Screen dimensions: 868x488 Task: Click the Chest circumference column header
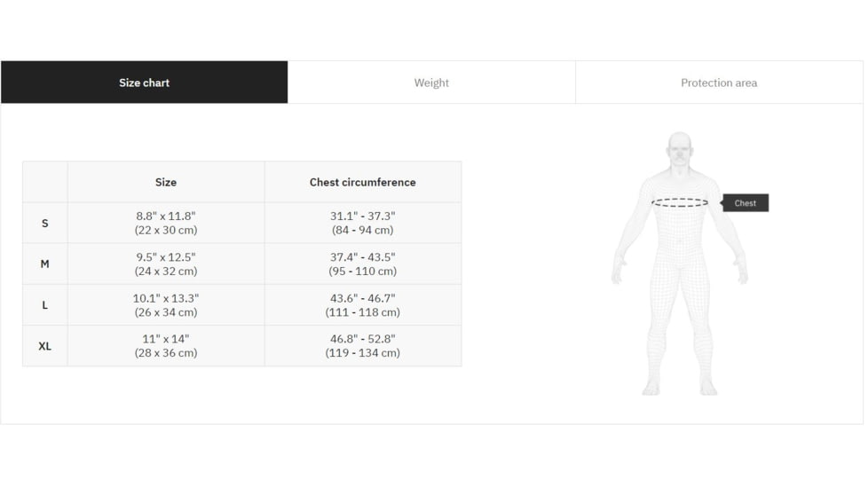[362, 182]
